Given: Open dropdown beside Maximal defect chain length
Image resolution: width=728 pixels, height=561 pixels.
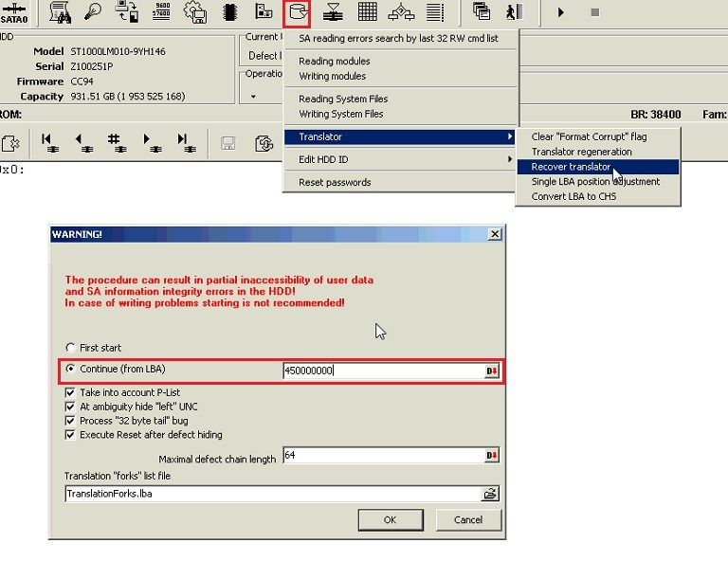Looking at the screenshot, I should pos(492,455).
